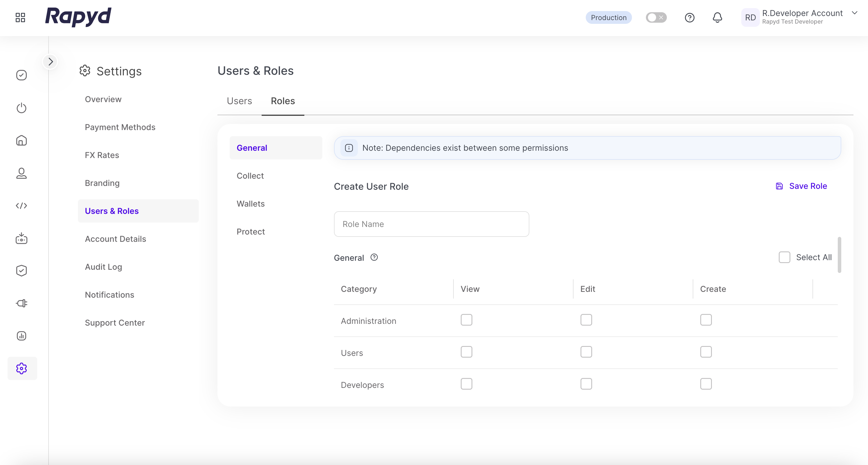Click the permissions table vertical scrollbar

pyautogui.click(x=839, y=255)
